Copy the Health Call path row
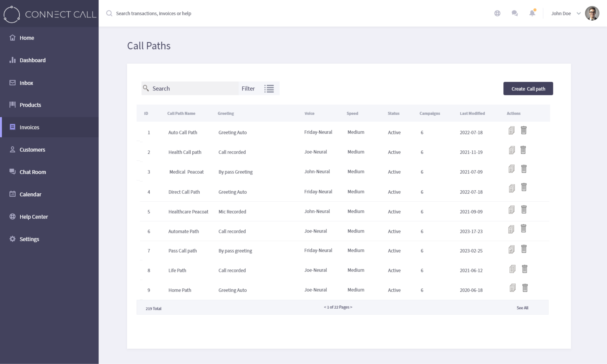 point(512,150)
